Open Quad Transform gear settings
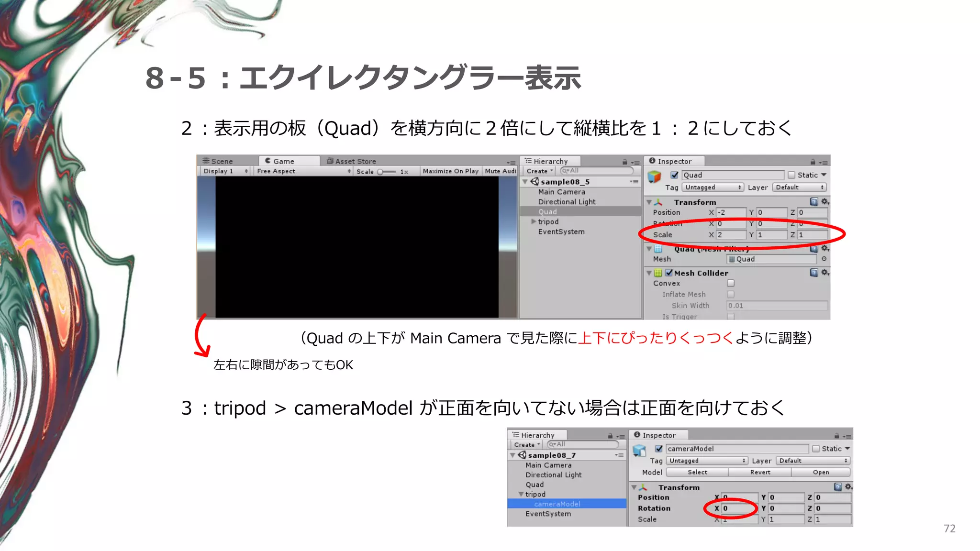980x551 pixels. click(825, 202)
